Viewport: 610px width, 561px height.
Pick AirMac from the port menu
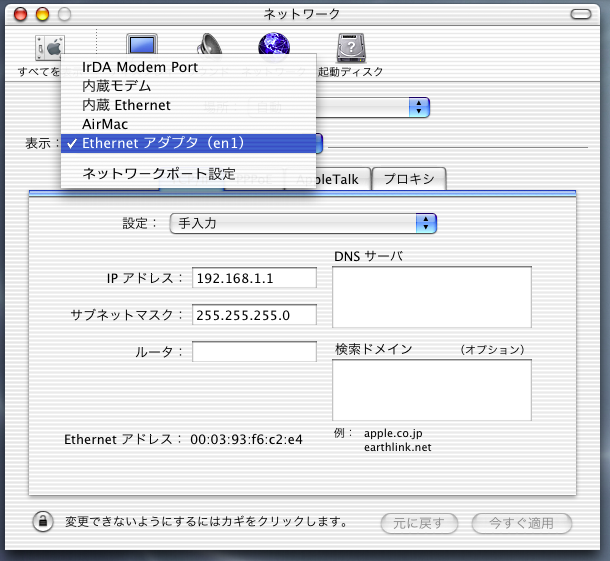coord(106,124)
